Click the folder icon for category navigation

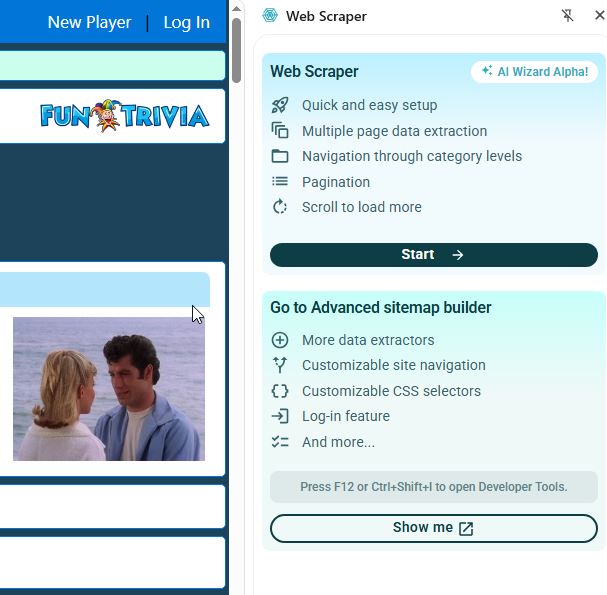[280, 156]
